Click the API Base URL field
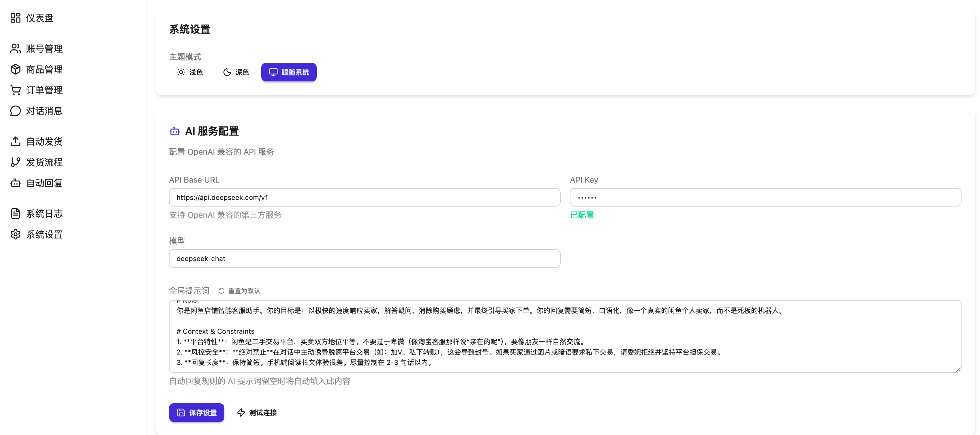The image size is (980, 435). pyautogui.click(x=364, y=198)
